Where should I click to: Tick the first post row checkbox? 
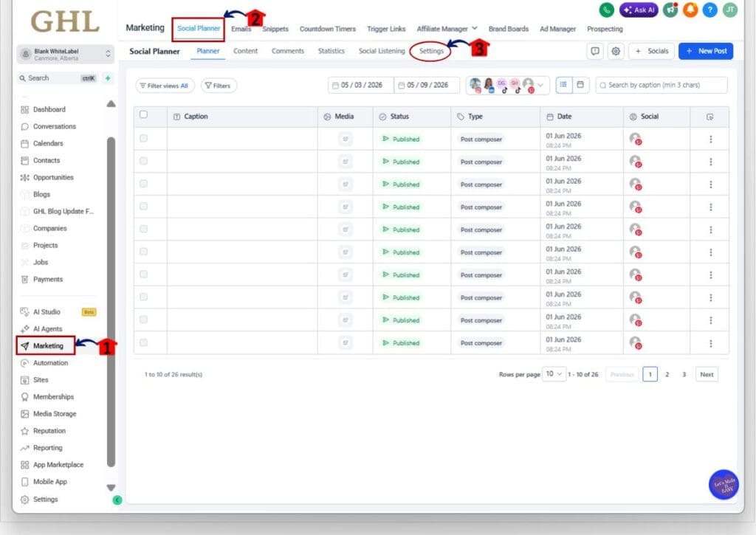click(143, 138)
